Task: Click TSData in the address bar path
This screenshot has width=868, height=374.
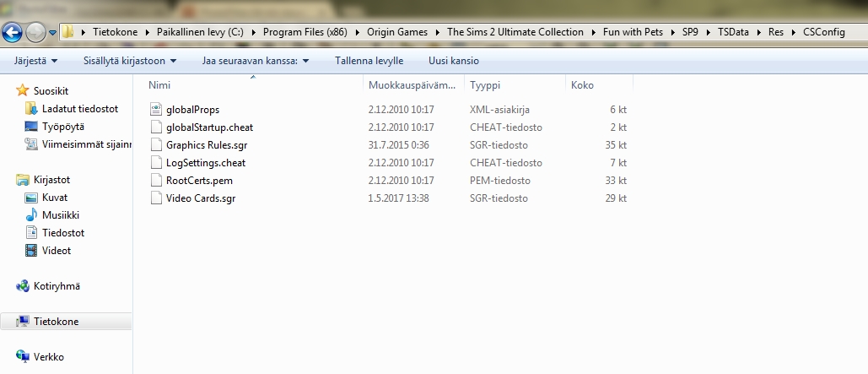Action: (x=732, y=32)
